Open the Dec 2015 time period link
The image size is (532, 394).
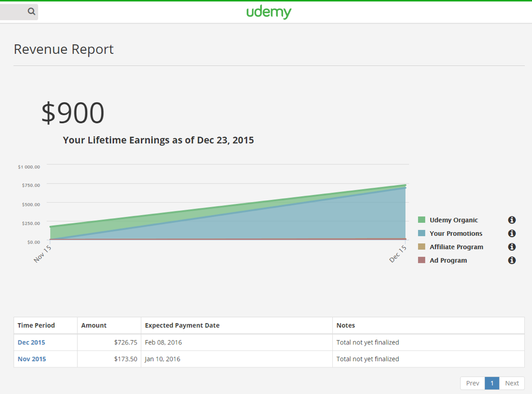[x=31, y=342]
